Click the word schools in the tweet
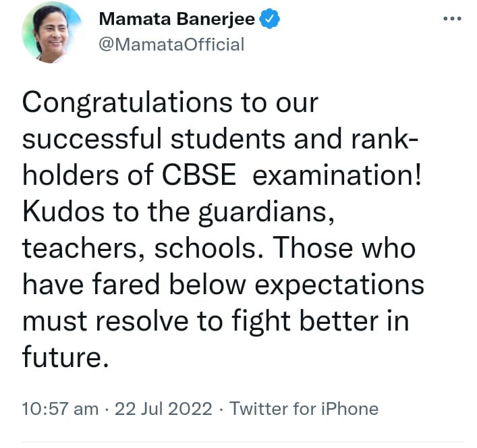The width and height of the screenshot is (477, 448). (x=206, y=248)
